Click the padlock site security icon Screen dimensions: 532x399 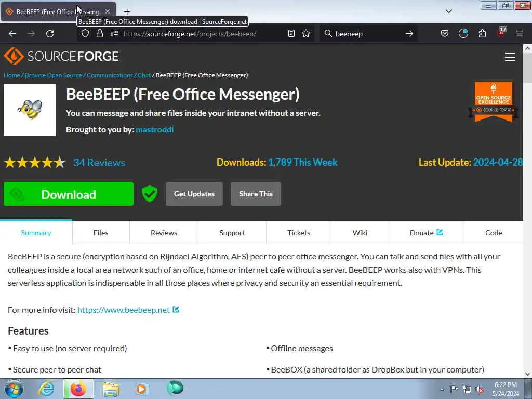point(99,33)
